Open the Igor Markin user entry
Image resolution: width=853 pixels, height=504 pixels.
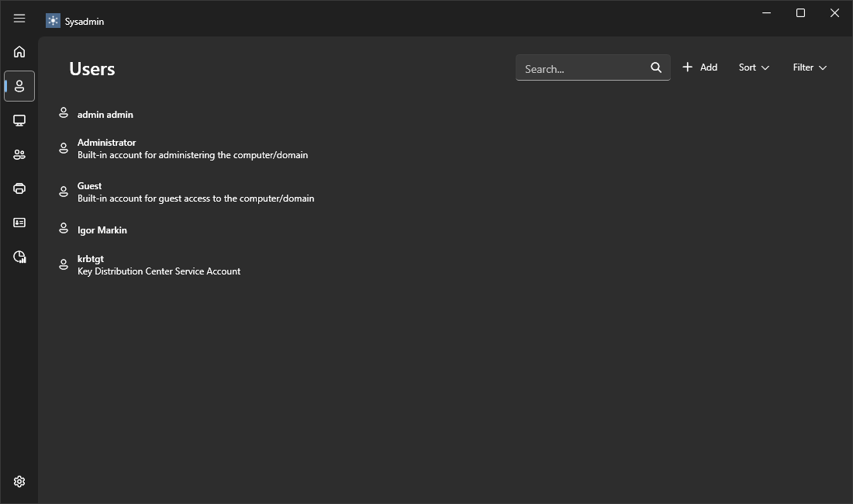(x=102, y=230)
